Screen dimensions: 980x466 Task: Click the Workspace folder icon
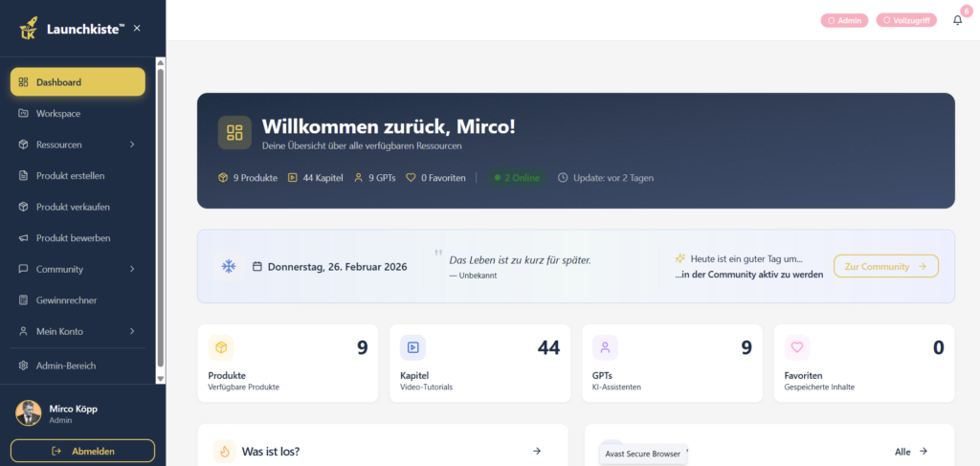point(23,113)
